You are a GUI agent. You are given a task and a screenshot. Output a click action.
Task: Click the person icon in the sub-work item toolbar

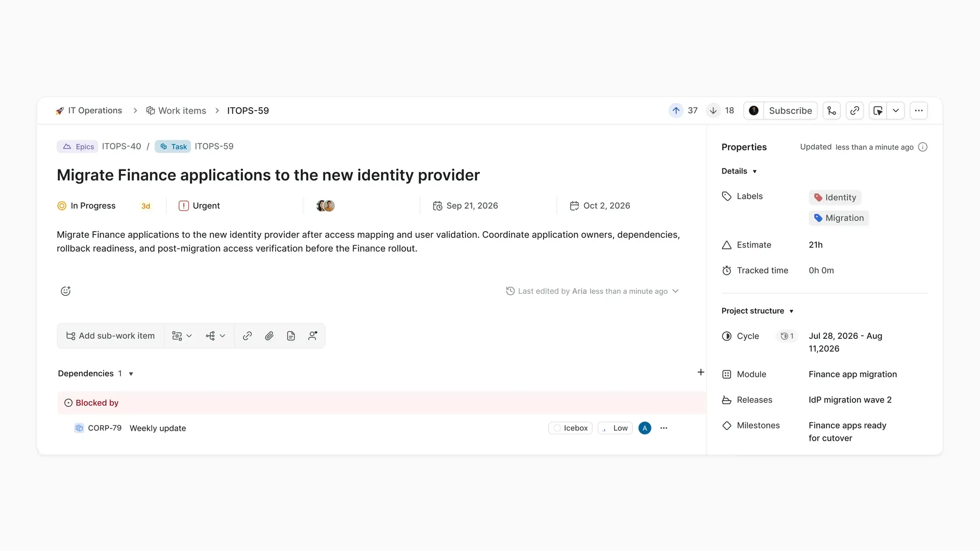pos(313,336)
